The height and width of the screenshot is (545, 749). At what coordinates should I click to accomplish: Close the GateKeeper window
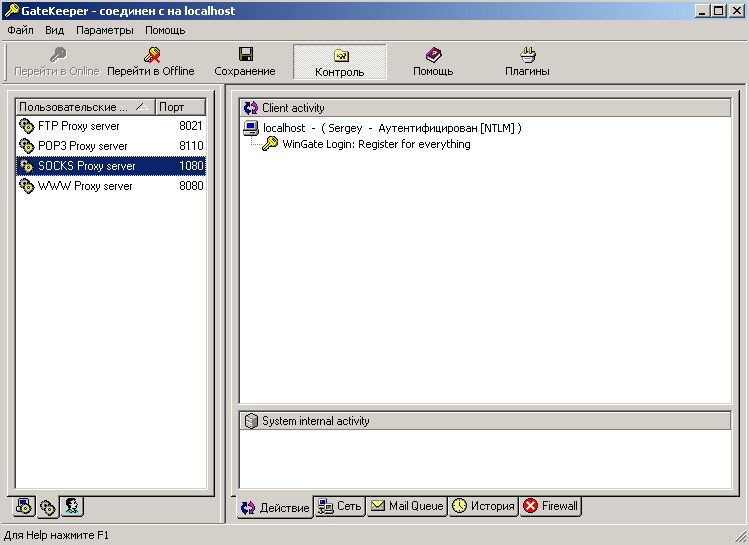point(737,11)
